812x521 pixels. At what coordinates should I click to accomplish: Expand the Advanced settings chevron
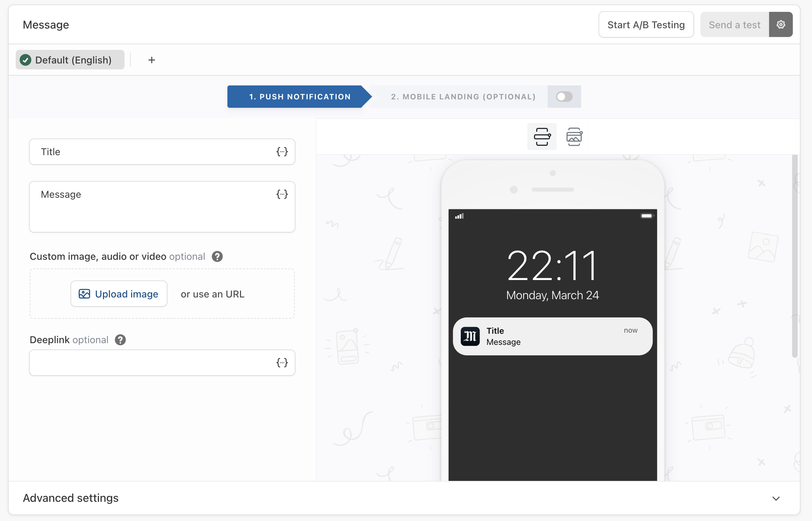point(776,498)
